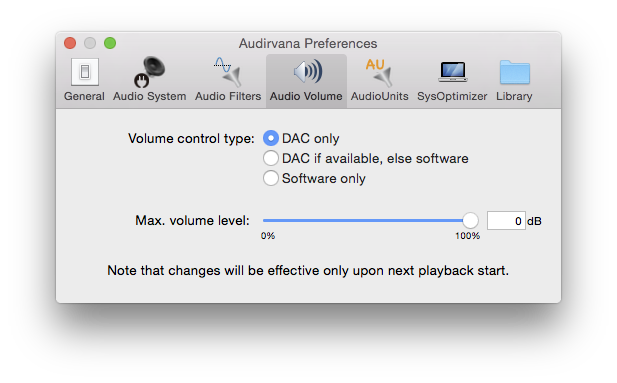Image resolution: width=617 pixels, height=383 pixels.
Task: Click the SysOptimizer text label
Action: [452, 96]
